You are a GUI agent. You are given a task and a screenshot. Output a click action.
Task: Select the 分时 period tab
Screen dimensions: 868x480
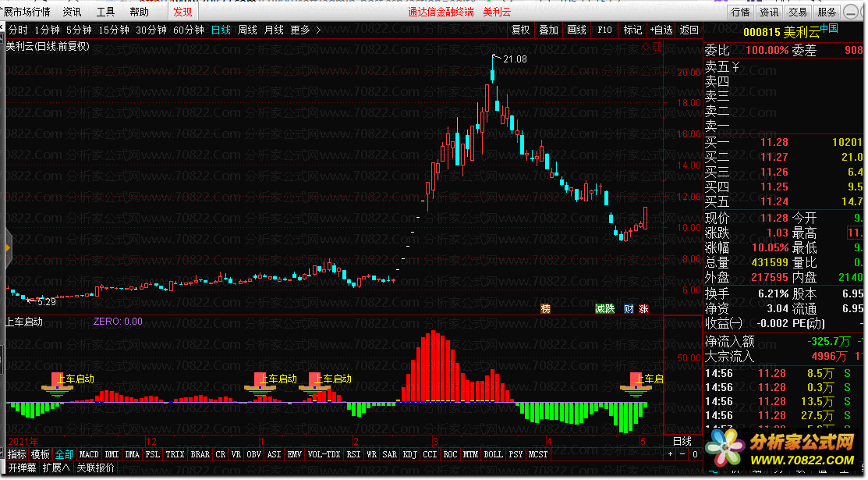click(x=18, y=30)
